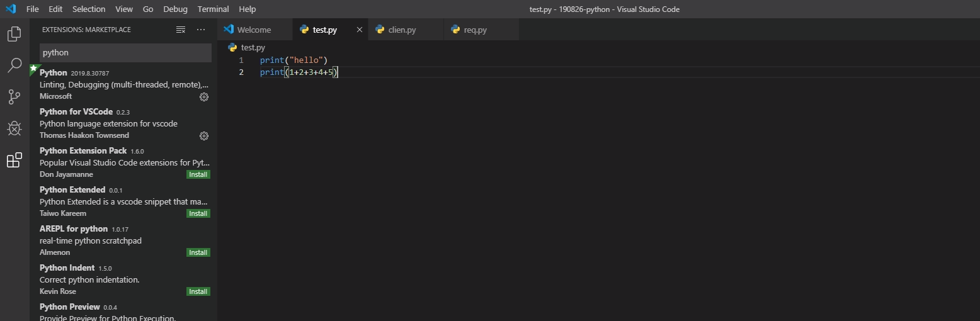The height and width of the screenshot is (321, 980).
Task: Open gear settings for Python for VSCode
Action: (204, 136)
